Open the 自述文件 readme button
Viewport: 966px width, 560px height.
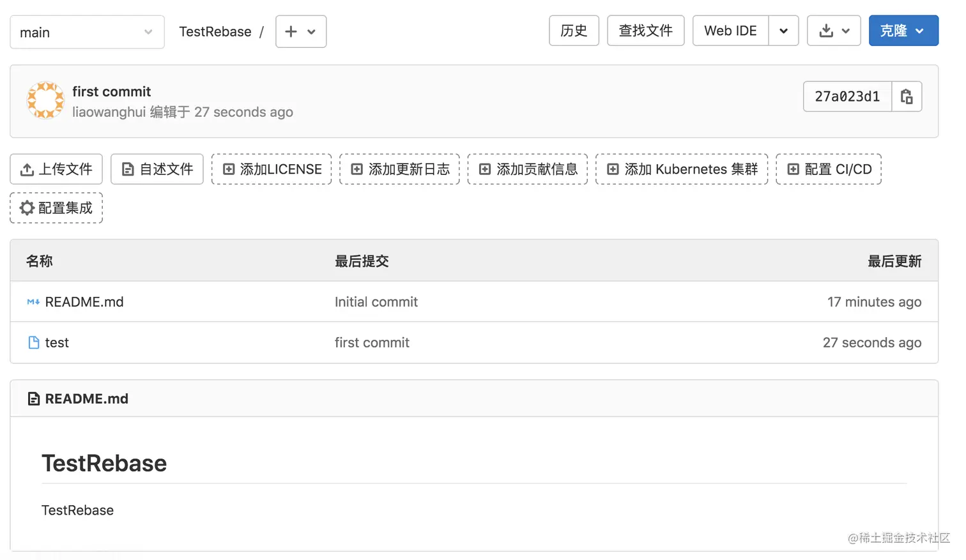157,169
